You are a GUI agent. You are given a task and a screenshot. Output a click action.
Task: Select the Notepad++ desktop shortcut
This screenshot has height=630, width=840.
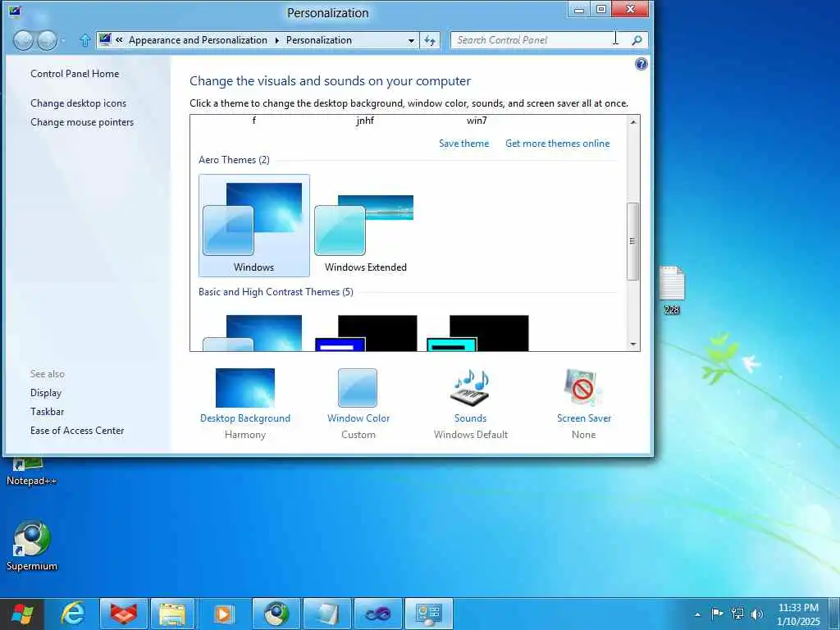[32, 472]
